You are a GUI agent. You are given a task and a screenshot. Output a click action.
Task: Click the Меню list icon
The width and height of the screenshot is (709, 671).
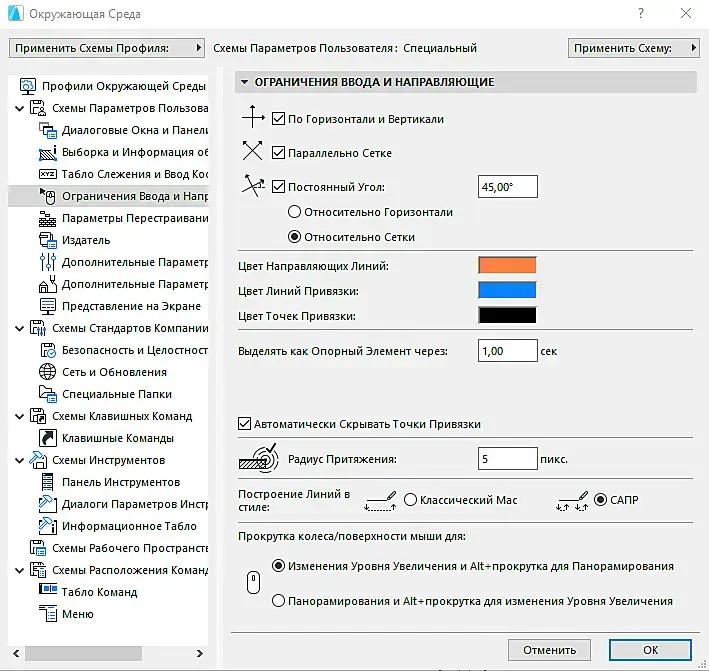[47, 614]
